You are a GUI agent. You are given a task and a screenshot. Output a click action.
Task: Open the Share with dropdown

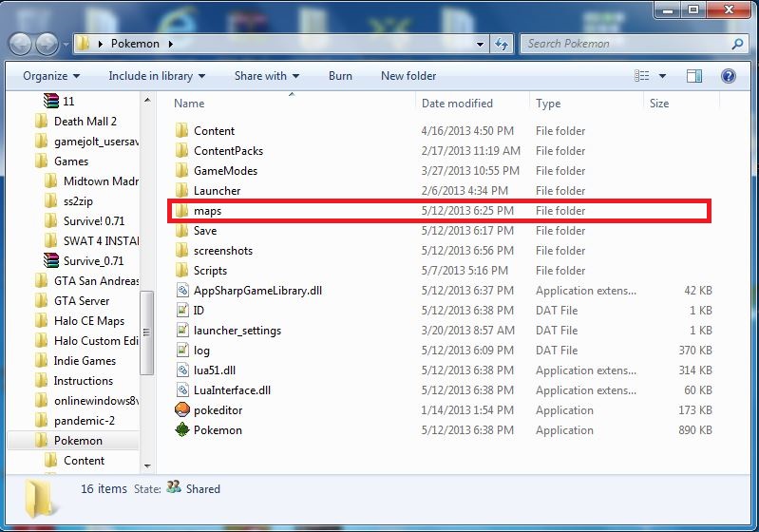267,76
